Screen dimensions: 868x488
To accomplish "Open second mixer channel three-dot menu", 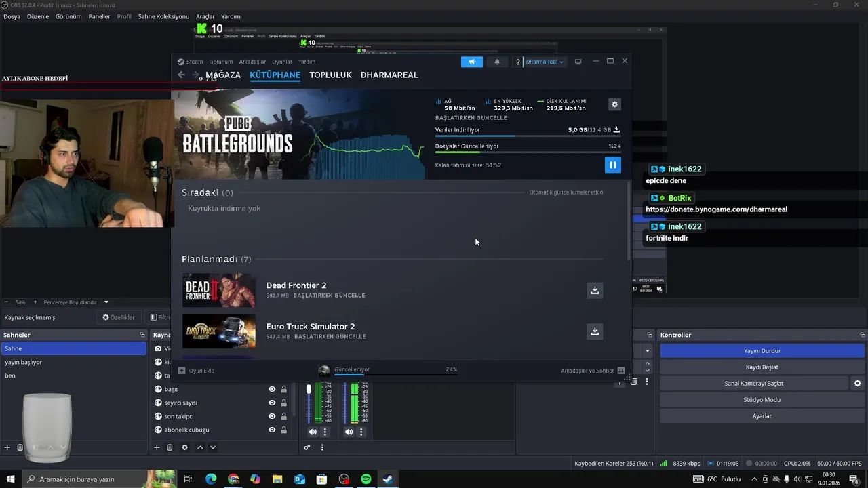I will [361, 432].
